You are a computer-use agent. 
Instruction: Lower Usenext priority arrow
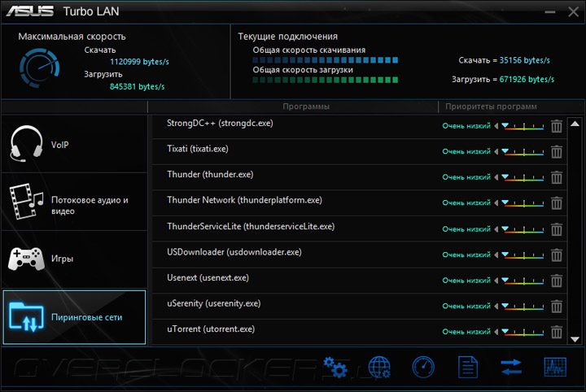click(x=496, y=281)
